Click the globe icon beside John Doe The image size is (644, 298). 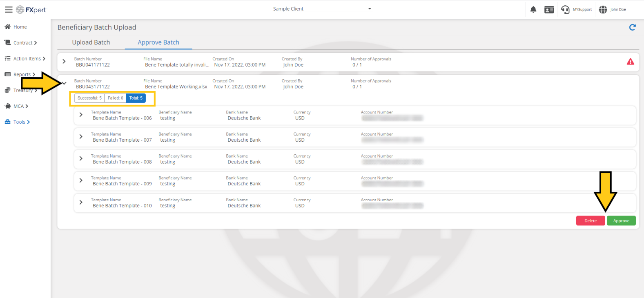[x=603, y=9]
